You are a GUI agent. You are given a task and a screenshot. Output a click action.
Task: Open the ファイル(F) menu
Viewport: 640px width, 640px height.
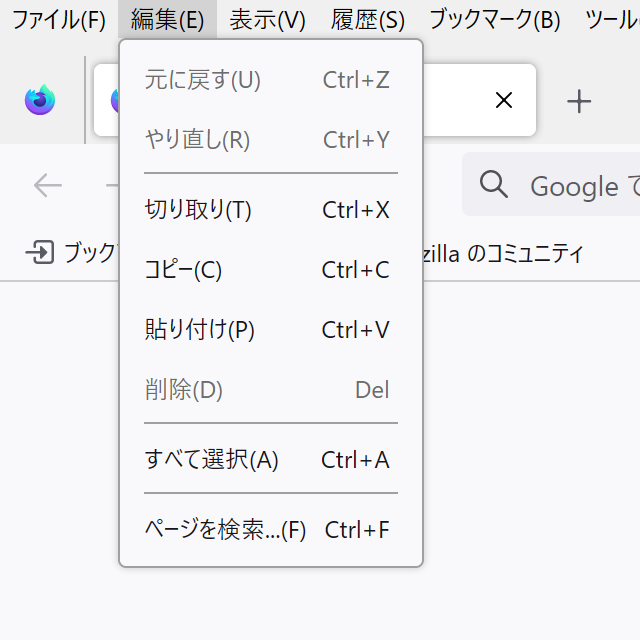(x=58, y=19)
